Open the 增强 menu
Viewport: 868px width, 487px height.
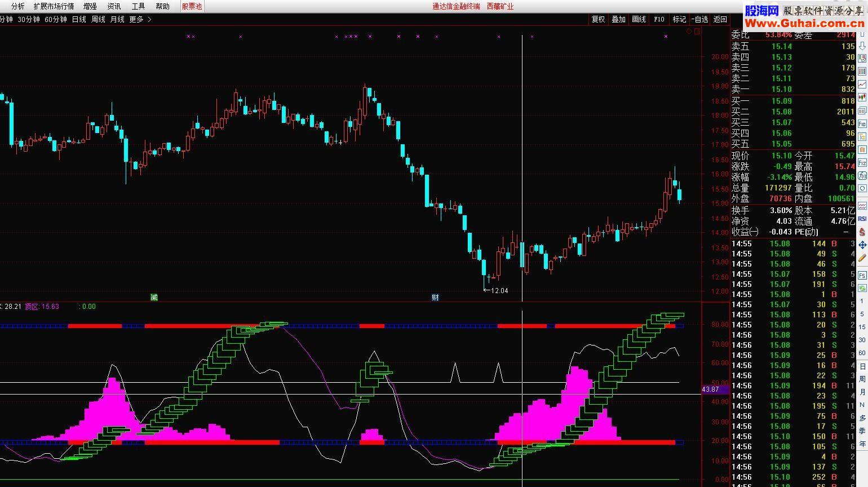[90, 6]
